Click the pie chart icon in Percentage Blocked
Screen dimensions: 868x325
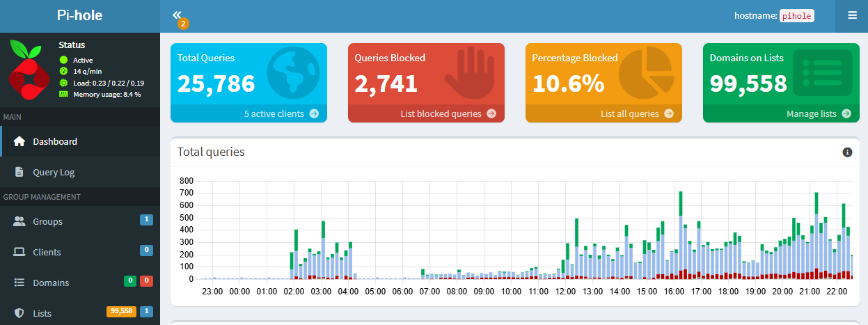click(647, 74)
